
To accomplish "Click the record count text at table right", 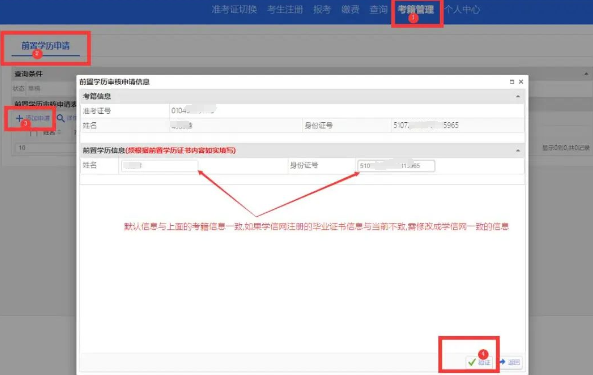I will 566,148.
